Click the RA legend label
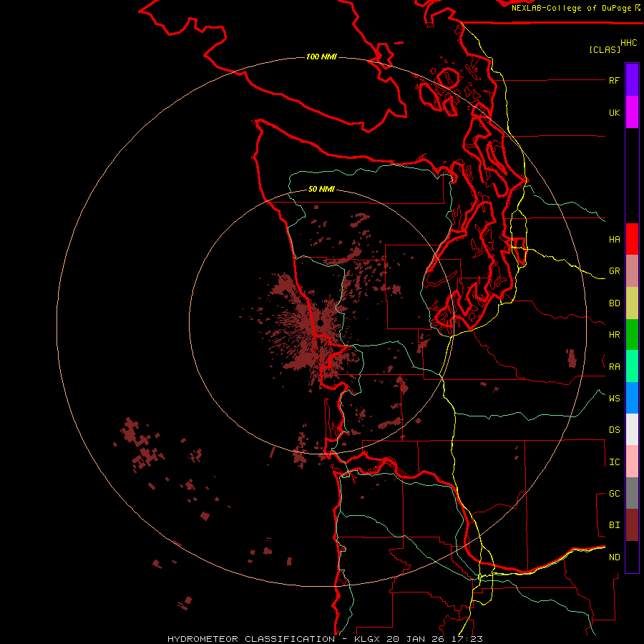The height and width of the screenshot is (644, 644). coord(614,366)
